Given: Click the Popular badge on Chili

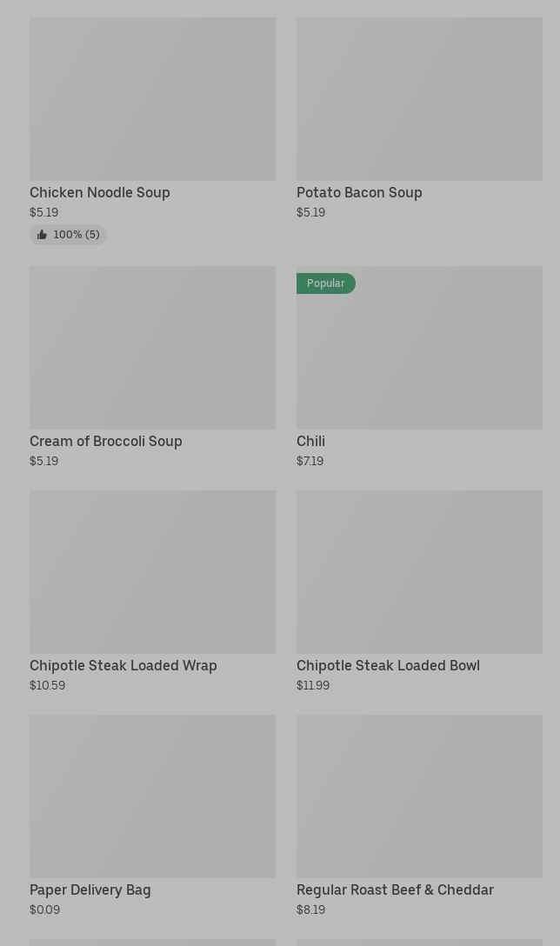Looking at the screenshot, I should pyautogui.click(x=326, y=283).
